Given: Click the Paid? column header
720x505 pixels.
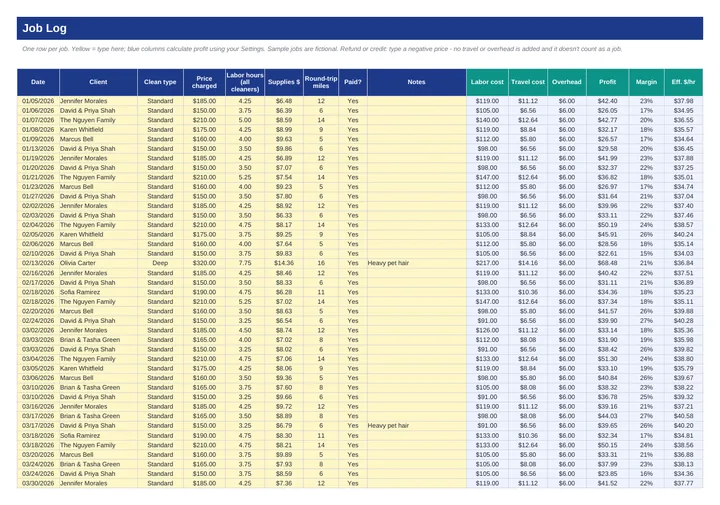Looking at the screenshot, I should point(353,82).
